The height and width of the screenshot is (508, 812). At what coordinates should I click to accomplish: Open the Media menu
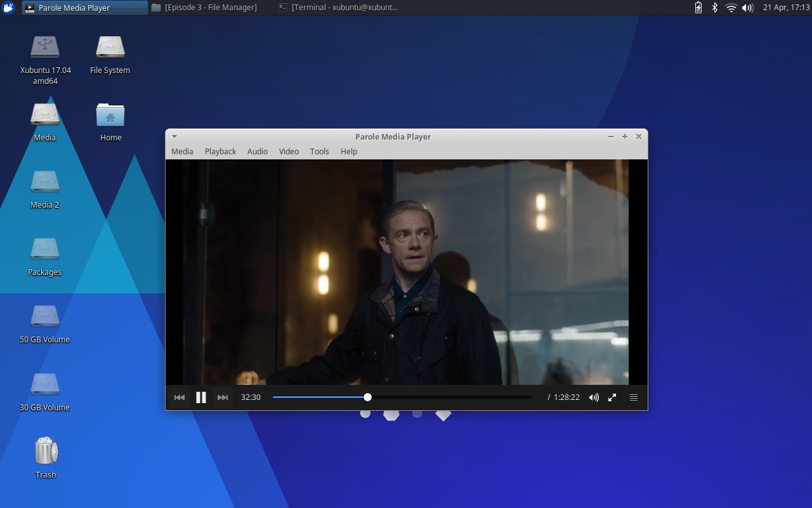(x=182, y=151)
